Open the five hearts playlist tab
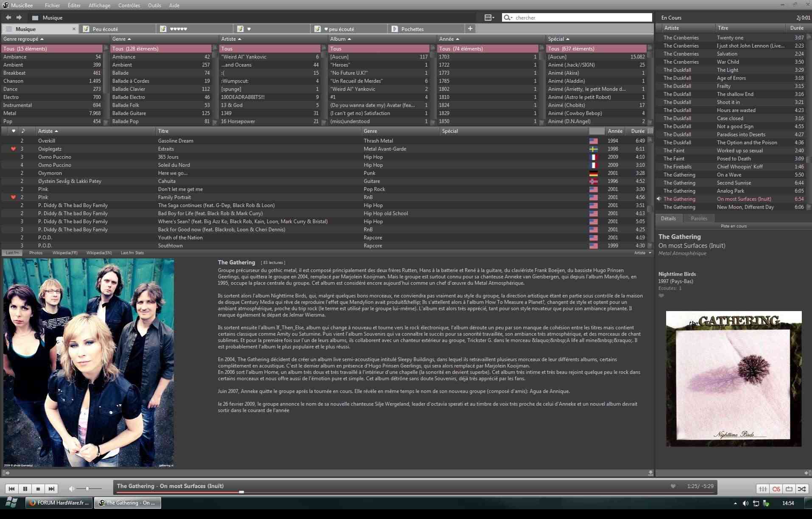 pyautogui.click(x=195, y=29)
